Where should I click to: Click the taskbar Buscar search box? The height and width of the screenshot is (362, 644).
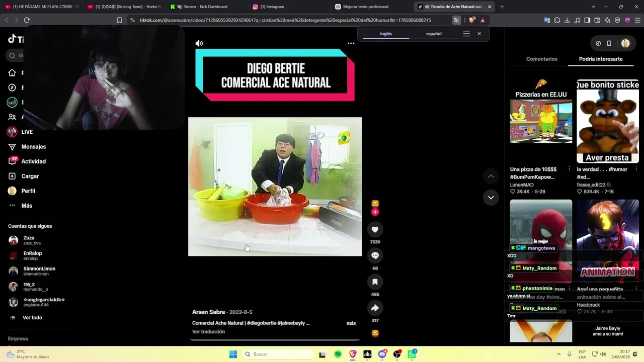pyautogui.click(x=277, y=354)
